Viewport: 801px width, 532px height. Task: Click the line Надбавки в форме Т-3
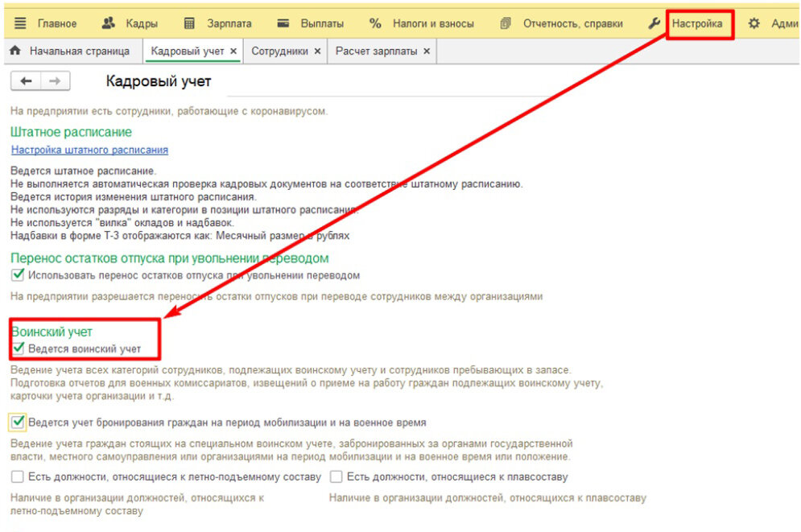[x=180, y=235]
